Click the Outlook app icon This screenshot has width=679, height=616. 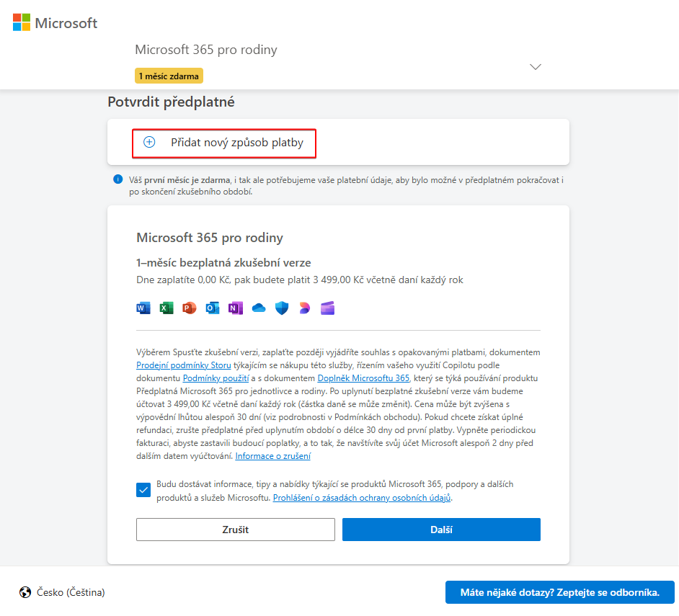(x=213, y=308)
